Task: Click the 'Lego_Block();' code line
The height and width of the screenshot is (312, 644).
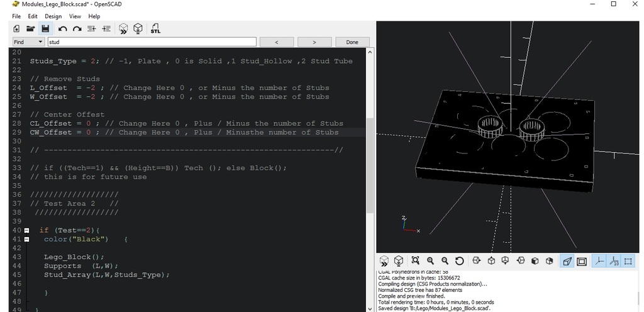Action: click(x=74, y=257)
